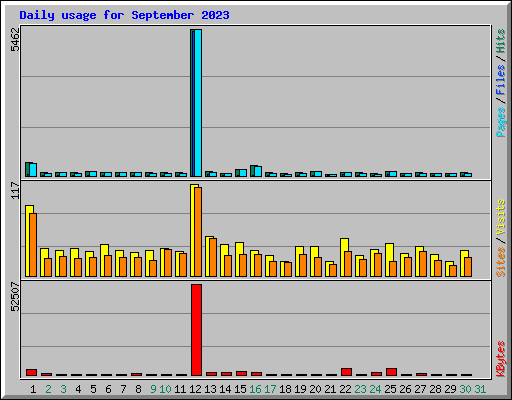Select day 15 on the x-axis
The height and width of the screenshot is (400, 512).
pos(240,389)
